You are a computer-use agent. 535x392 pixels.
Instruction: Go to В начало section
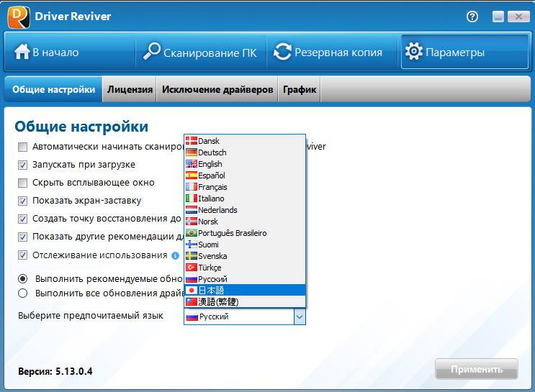coord(70,53)
